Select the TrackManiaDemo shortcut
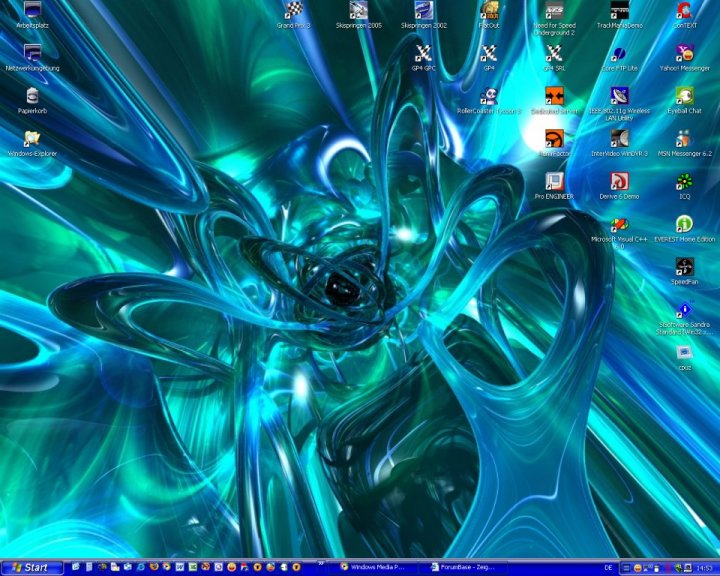The width and height of the screenshot is (720, 576). pyautogui.click(x=619, y=15)
